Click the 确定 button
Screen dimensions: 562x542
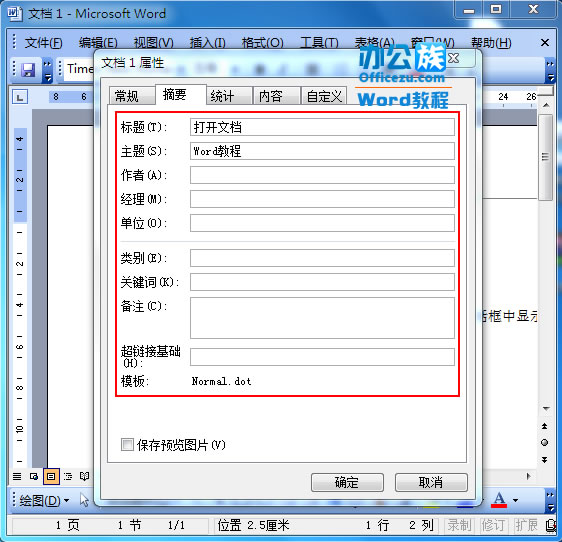click(x=347, y=482)
